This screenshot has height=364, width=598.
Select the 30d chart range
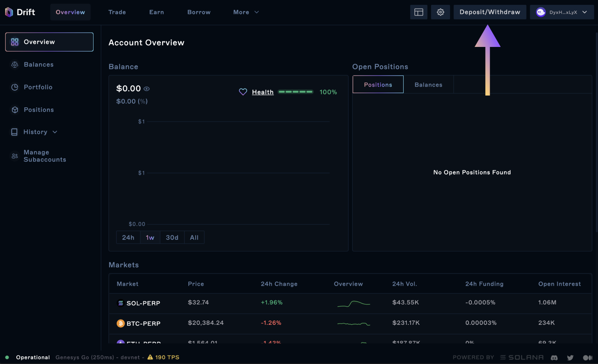coord(172,237)
